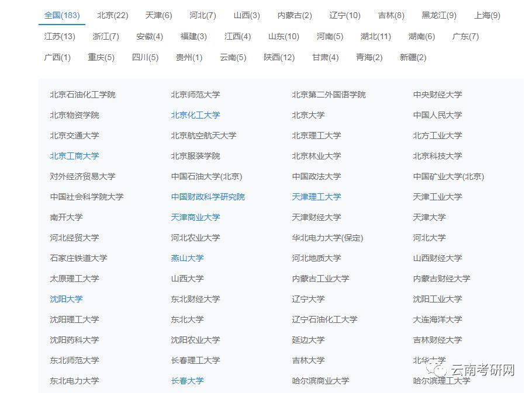Viewport: 532px width, 393px height.
Task: Visit the 长春大学 link
Action: tap(187, 381)
